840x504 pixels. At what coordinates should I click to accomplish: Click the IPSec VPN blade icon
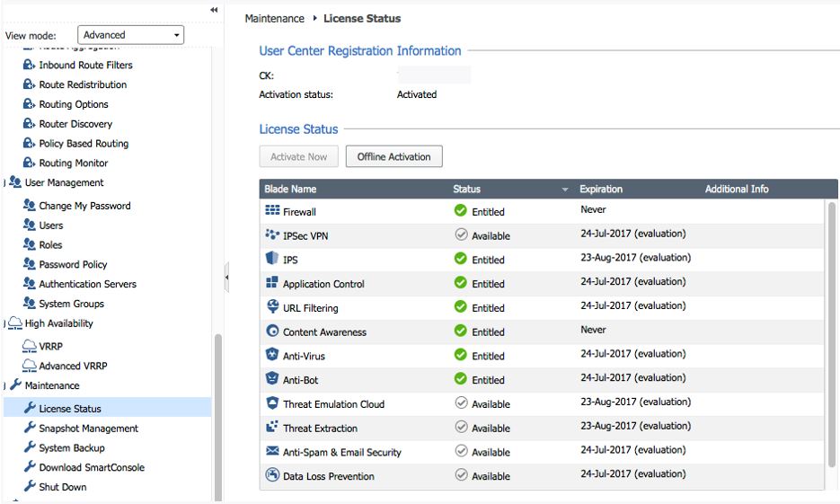[272, 234]
